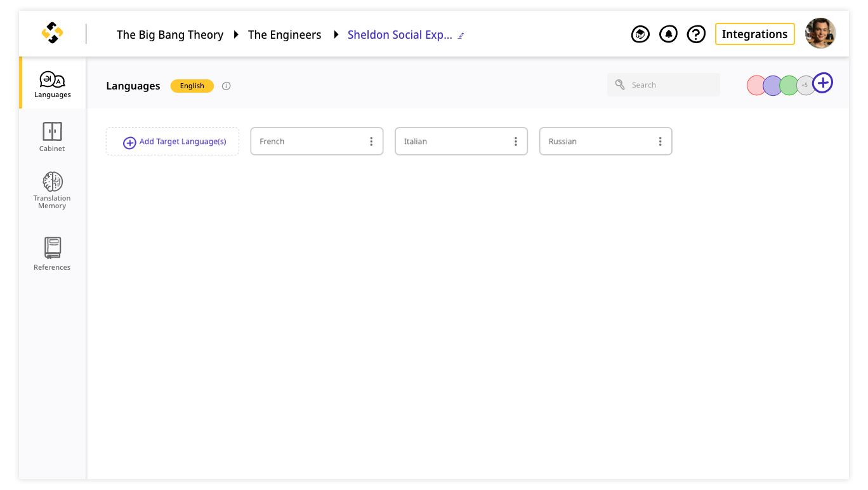Click Add Target Language(s)
The height and width of the screenshot is (490, 868).
173,142
